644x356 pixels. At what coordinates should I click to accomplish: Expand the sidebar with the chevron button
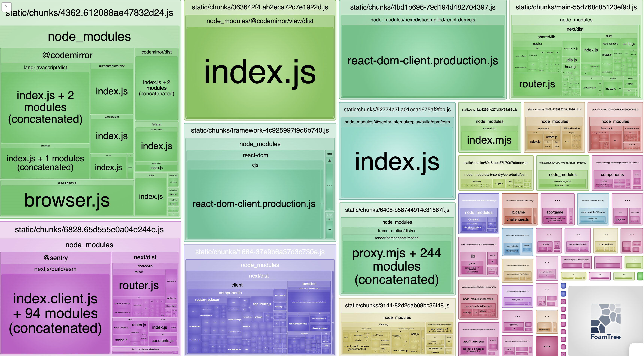click(6, 7)
